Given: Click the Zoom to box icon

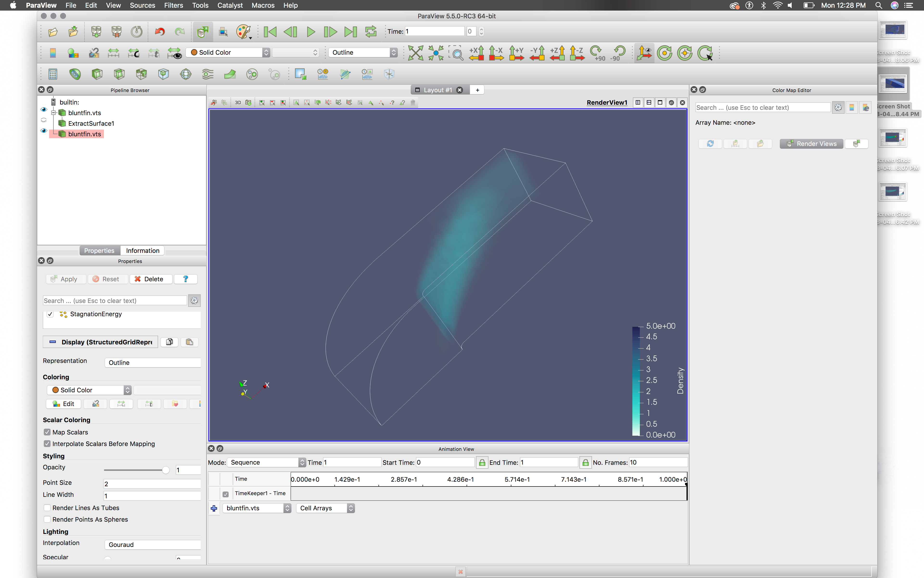Looking at the screenshot, I should (x=456, y=53).
